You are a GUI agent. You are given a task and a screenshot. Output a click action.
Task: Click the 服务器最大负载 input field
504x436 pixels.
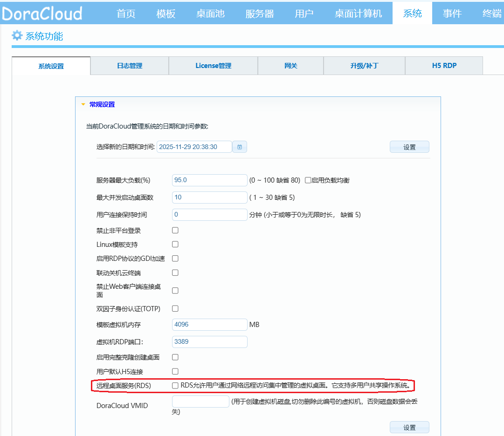tap(209, 180)
